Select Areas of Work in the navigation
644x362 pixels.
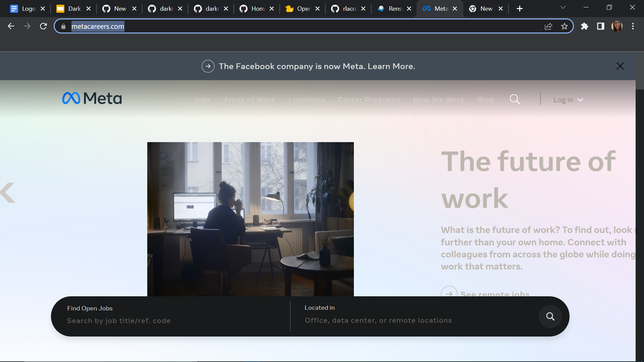250,100
